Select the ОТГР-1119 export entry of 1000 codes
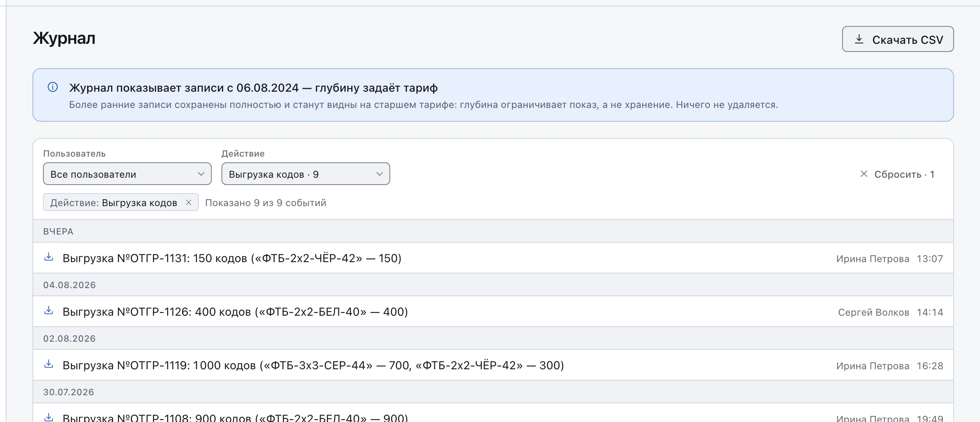 click(493, 365)
